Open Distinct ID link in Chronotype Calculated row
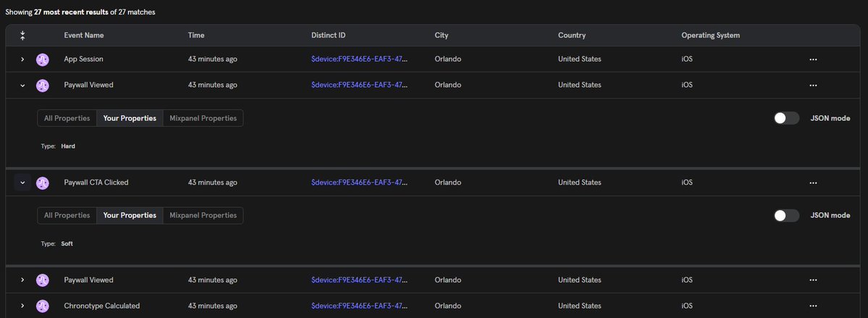This screenshot has width=868, height=318. [x=359, y=306]
